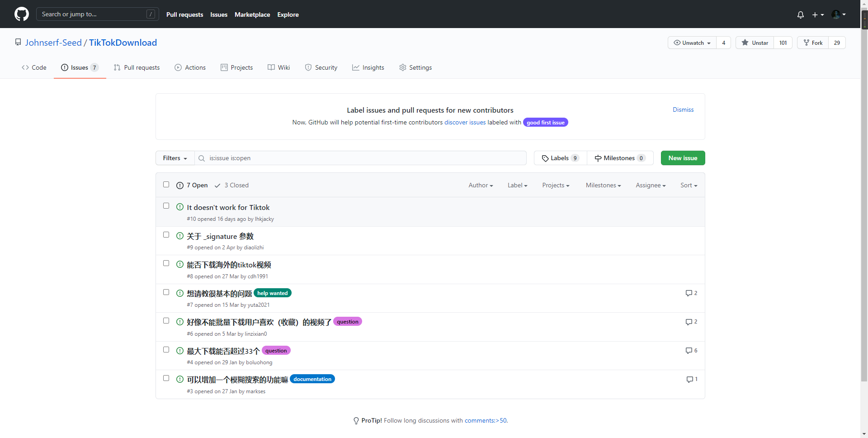Open the Unwatch dropdown
This screenshot has width=868, height=438.
tap(692, 43)
